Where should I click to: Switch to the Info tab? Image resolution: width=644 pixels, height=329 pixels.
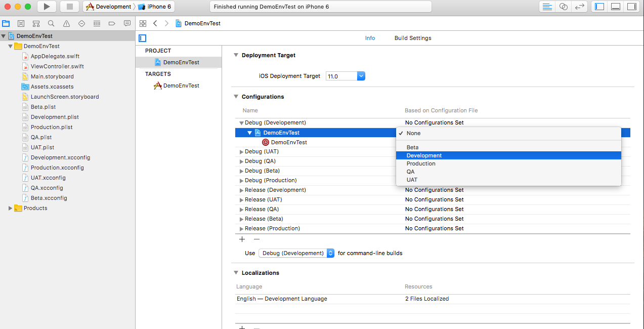(370, 38)
